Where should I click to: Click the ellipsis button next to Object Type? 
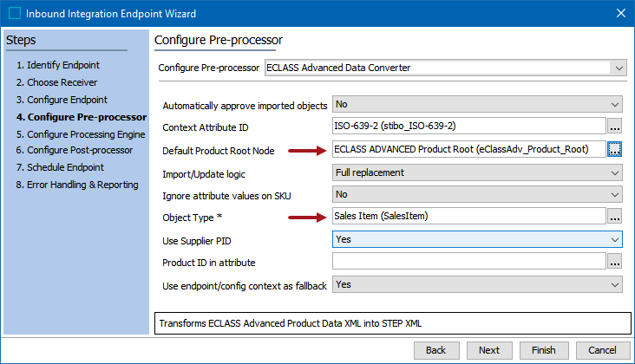coord(615,217)
